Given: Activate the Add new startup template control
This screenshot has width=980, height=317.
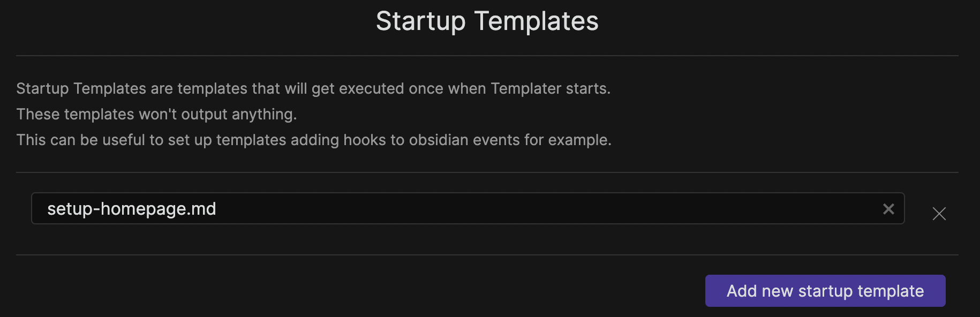Looking at the screenshot, I should tap(825, 290).
